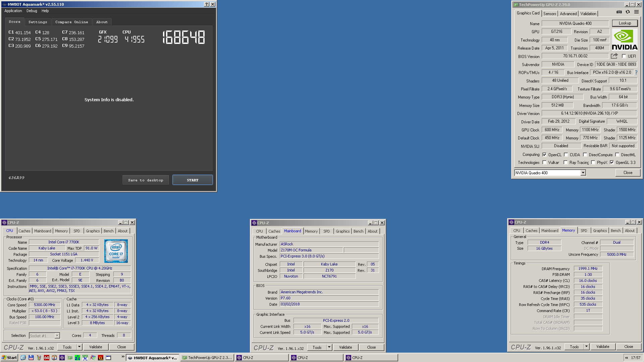Click the motherboard model Z170M OC Formula
This screenshot has height=362, width=644.
pos(311,250)
